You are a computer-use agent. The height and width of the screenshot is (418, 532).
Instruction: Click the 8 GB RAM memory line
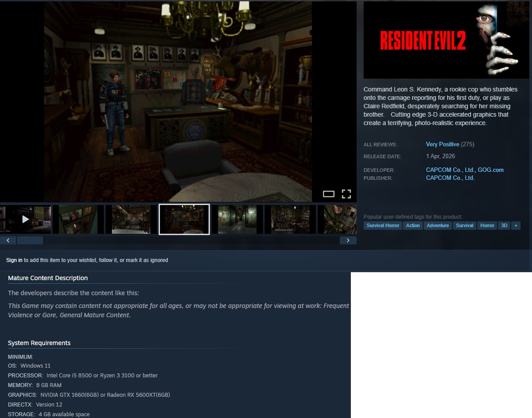click(34, 385)
